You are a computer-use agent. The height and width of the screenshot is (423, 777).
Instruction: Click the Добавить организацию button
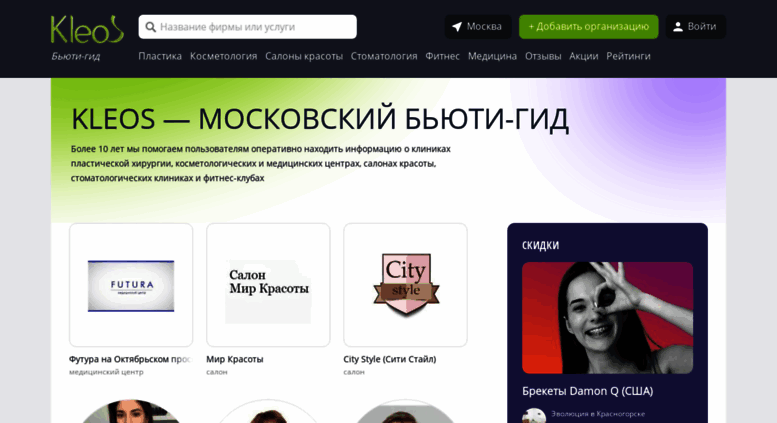click(x=589, y=27)
